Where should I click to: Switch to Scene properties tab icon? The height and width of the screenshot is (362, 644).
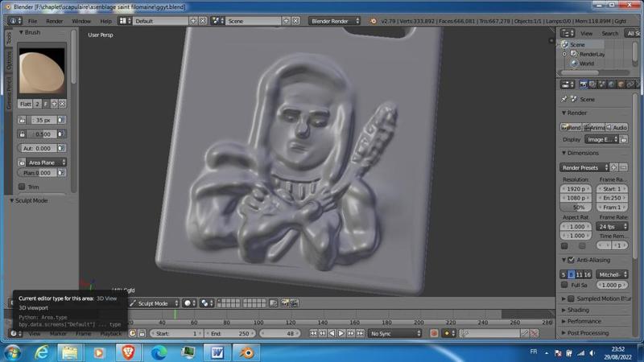[x=601, y=84]
